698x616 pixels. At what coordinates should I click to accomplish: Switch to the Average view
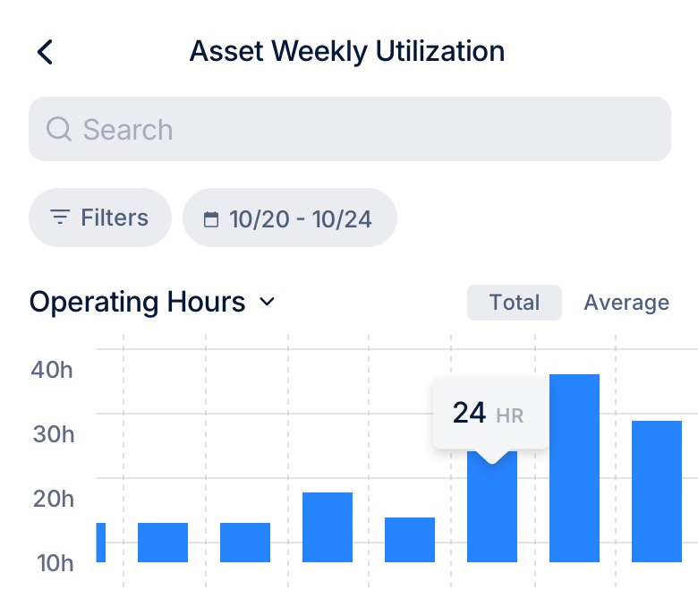point(626,303)
